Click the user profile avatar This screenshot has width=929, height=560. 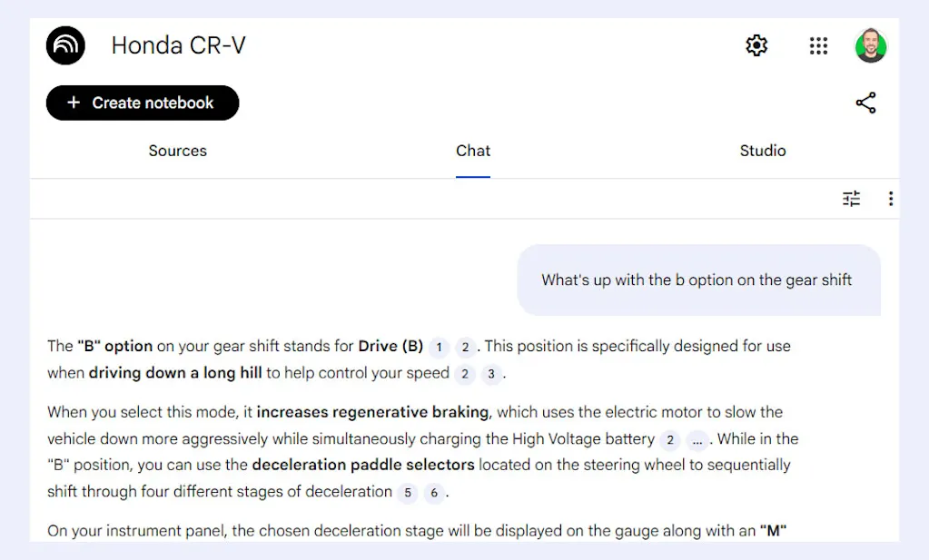pos(870,45)
